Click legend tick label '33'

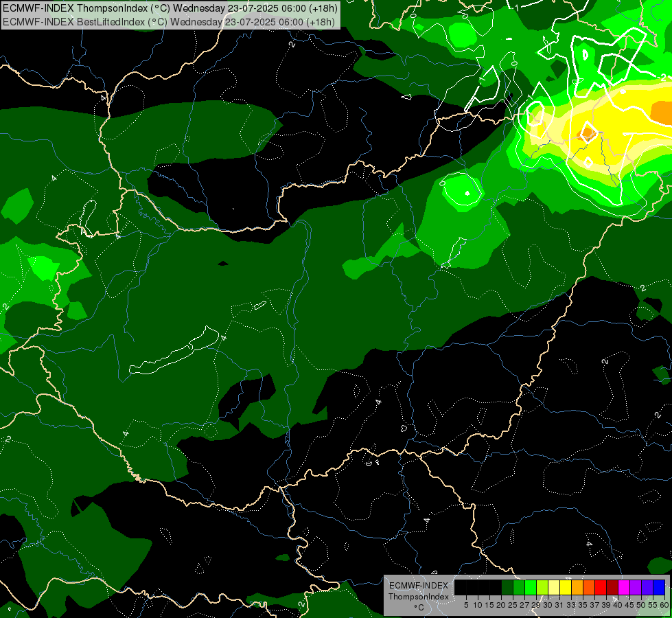click(x=571, y=605)
